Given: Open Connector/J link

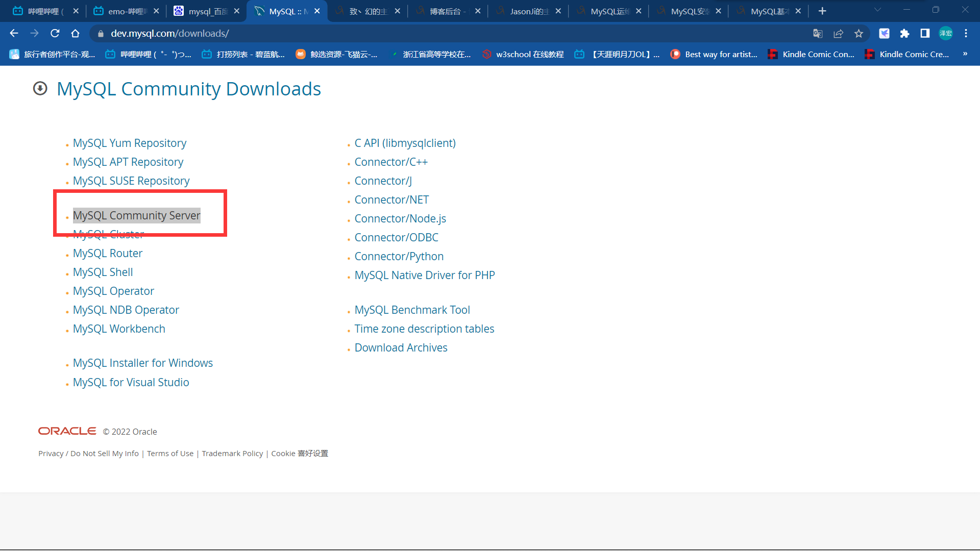Looking at the screenshot, I should (383, 181).
